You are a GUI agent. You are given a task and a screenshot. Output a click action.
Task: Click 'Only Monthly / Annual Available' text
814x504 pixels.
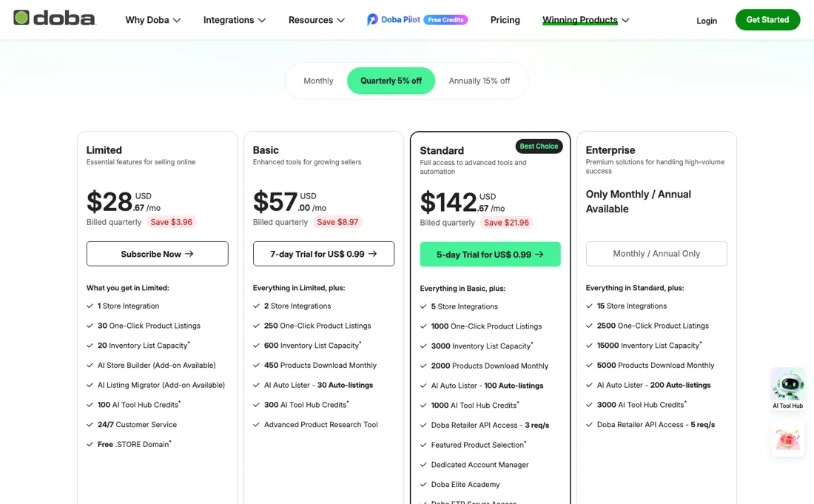pos(639,201)
